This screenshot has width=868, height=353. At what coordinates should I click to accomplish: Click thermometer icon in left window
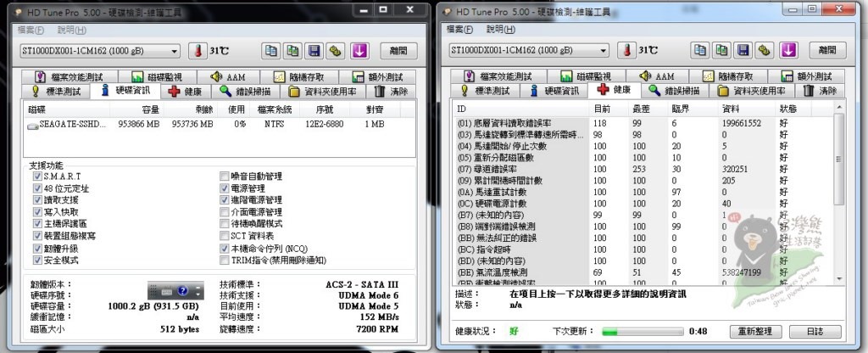click(x=197, y=51)
